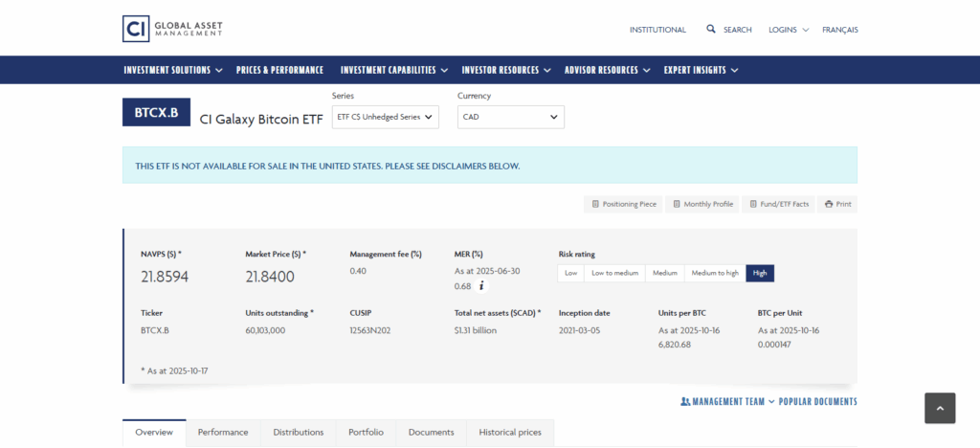The height and width of the screenshot is (448, 980).
Task: Click the Total net assets $1.31 billion
Action: click(476, 330)
